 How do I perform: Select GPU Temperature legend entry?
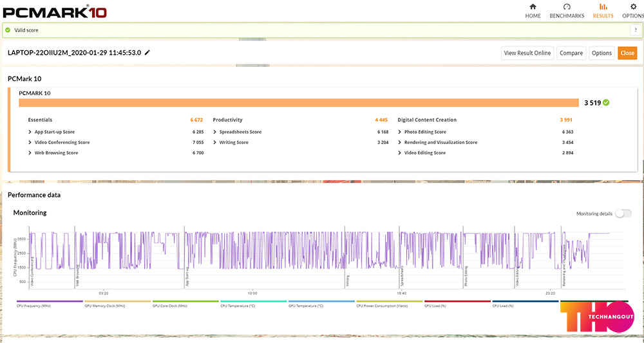(x=321, y=304)
